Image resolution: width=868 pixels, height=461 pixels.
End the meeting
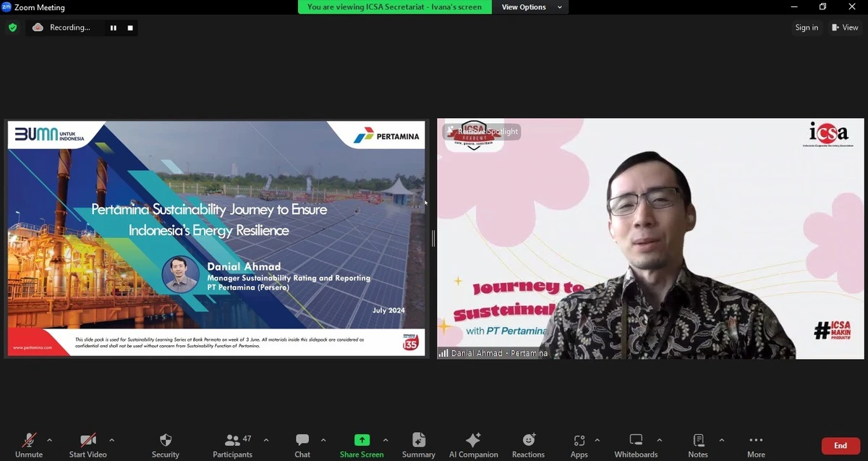[840, 446]
